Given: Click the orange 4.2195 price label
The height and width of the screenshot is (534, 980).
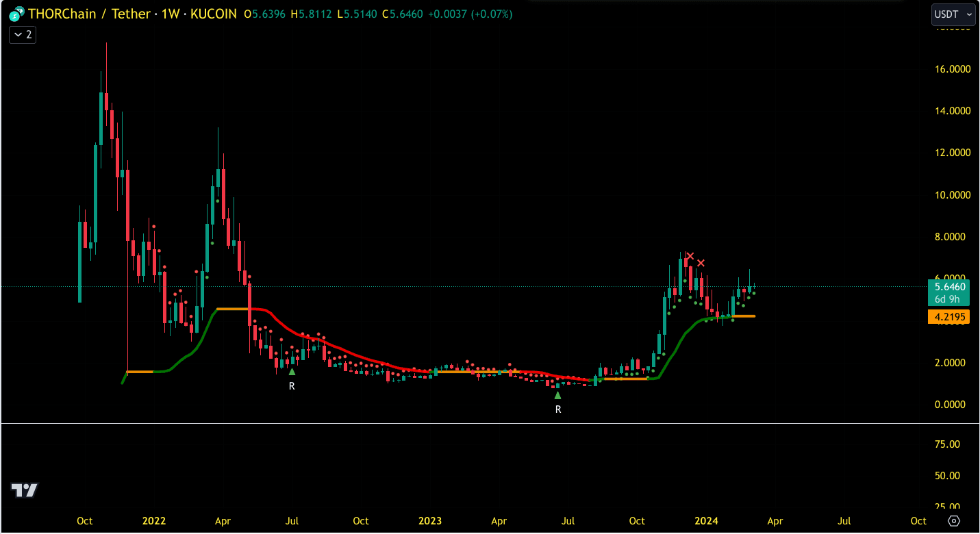Looking at the screenshot, I should pyautogui.click(x=949, y=317).
